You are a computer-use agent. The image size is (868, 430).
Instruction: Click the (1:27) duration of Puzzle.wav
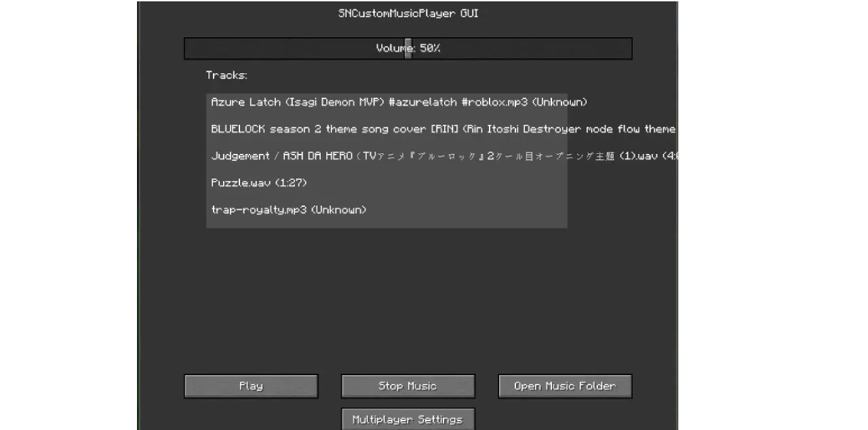[x=291, y=183]
